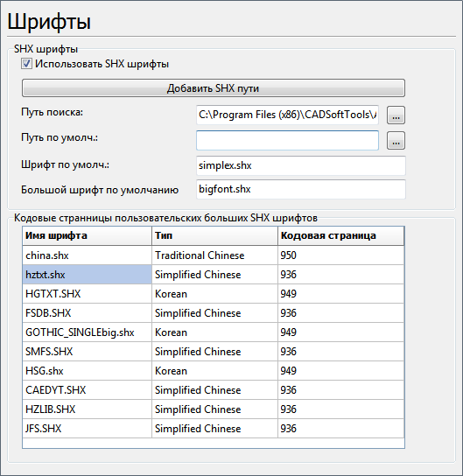Click code page 936 for JFS.SHX
Screen dimensions: 463x476
341,429
